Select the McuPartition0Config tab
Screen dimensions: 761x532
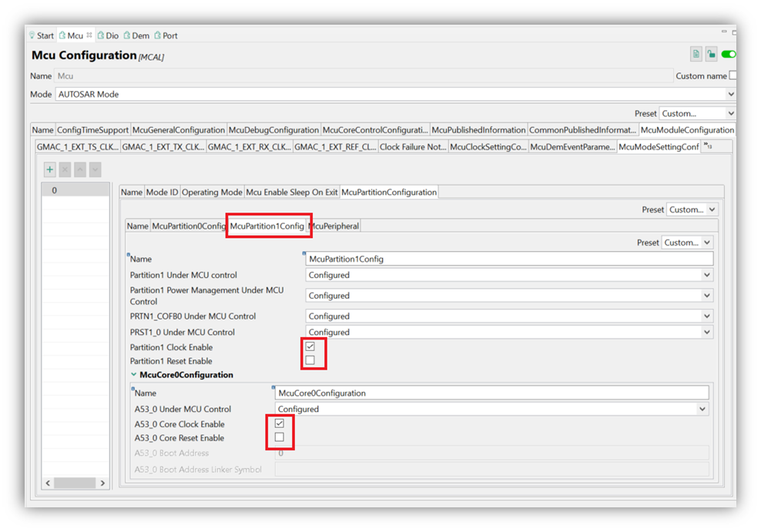(x=189, y=226)
